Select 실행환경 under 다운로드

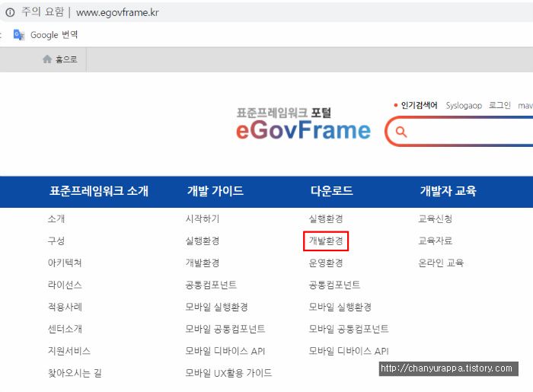[326, 218]
